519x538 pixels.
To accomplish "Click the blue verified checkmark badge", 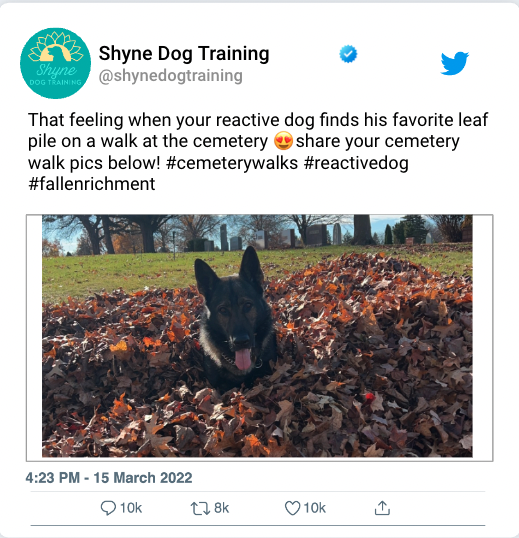I will click(x=348, y=54).
